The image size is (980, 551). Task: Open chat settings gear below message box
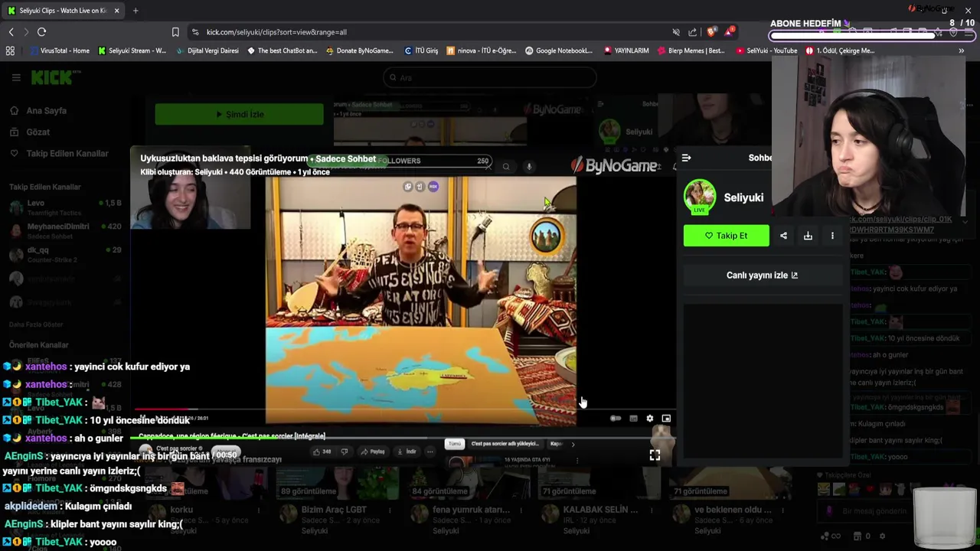[882, 536]
